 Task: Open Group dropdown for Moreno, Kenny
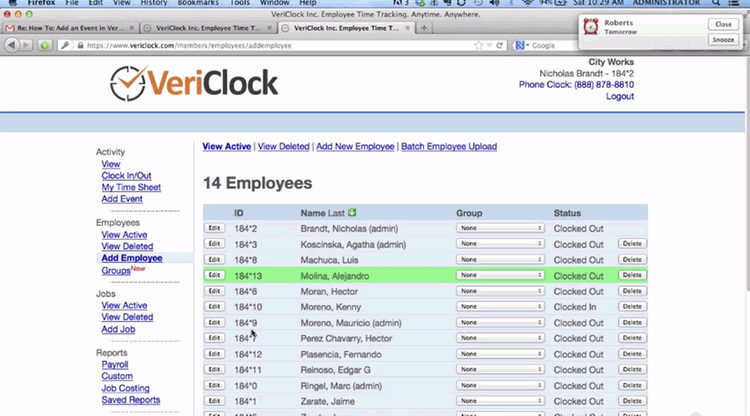click(500, 307)
